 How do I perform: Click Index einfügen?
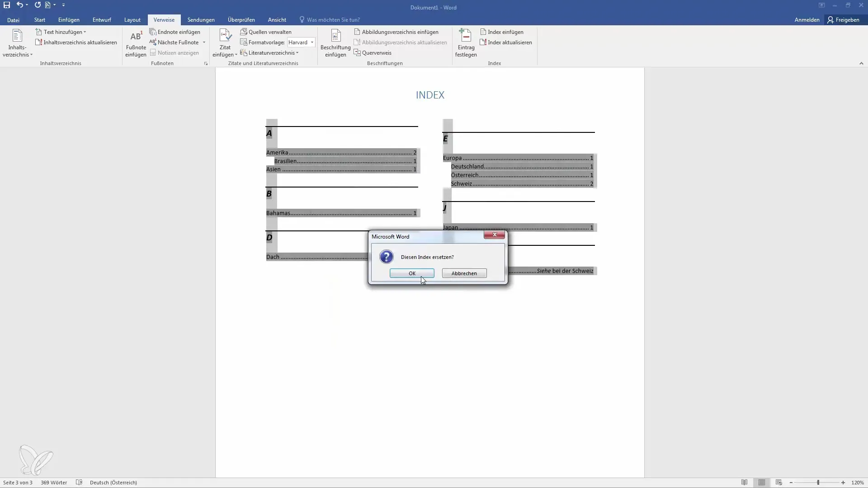[502, 32]
